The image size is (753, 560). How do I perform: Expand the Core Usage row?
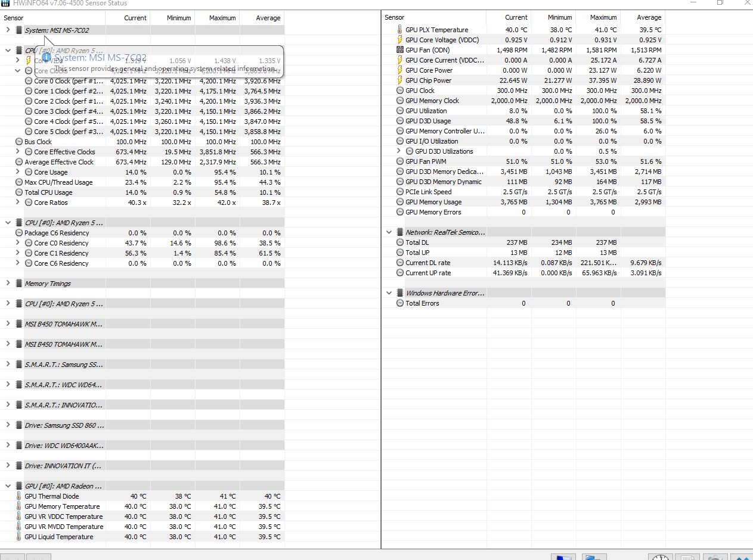pyautogui.click(x=18, y=172)
